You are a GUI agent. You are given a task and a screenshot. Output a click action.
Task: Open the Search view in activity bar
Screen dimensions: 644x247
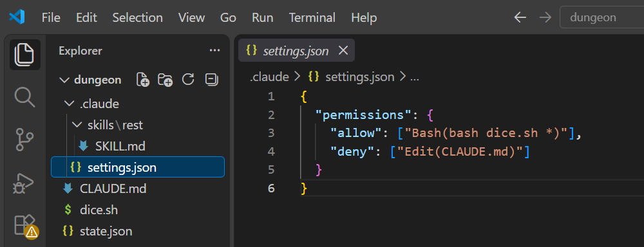(25, 98)
